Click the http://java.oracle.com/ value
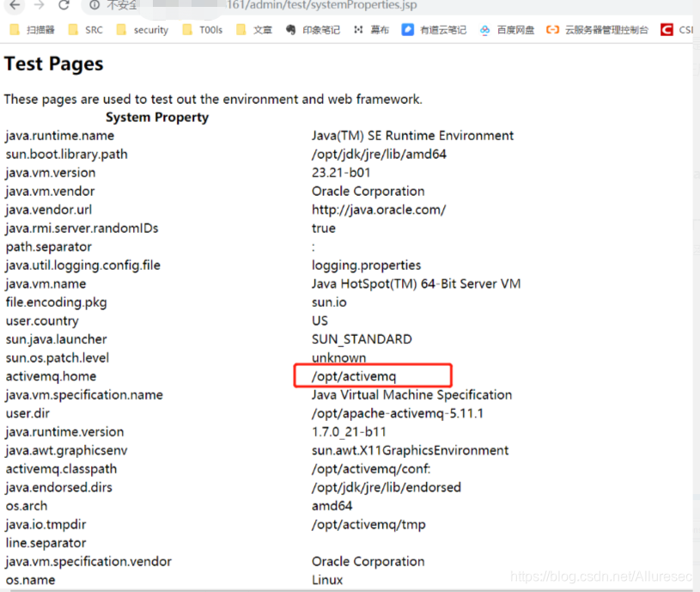 tap(379, 210)
